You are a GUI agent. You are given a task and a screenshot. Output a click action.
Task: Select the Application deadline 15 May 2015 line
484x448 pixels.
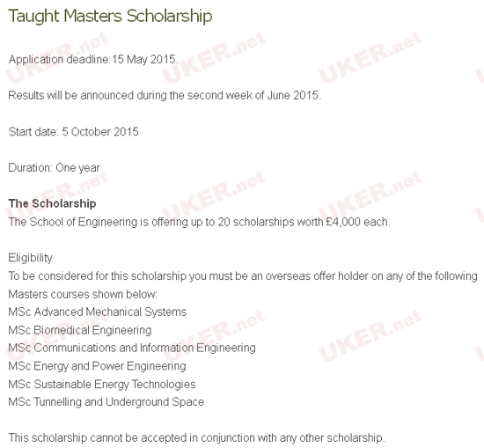pos(93,59)
